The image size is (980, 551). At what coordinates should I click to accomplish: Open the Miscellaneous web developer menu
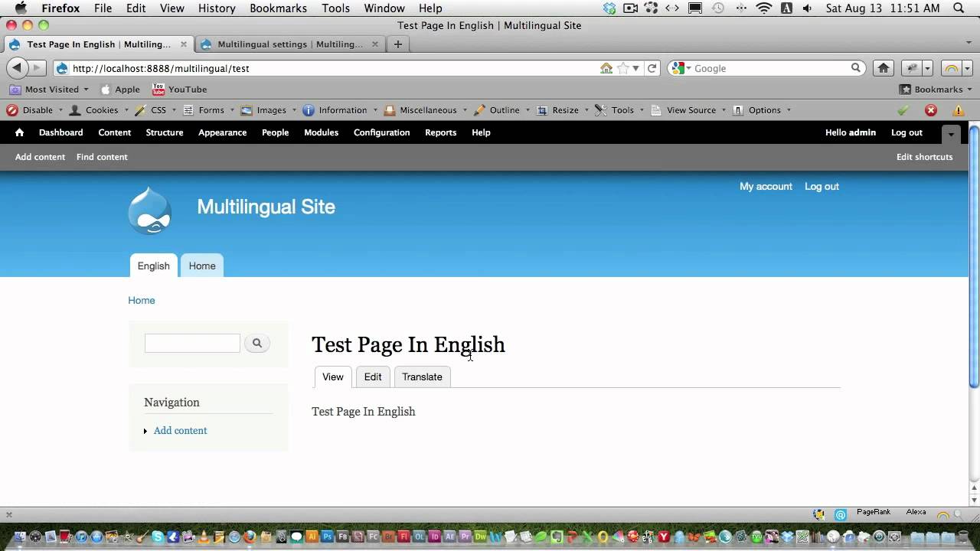424,110
